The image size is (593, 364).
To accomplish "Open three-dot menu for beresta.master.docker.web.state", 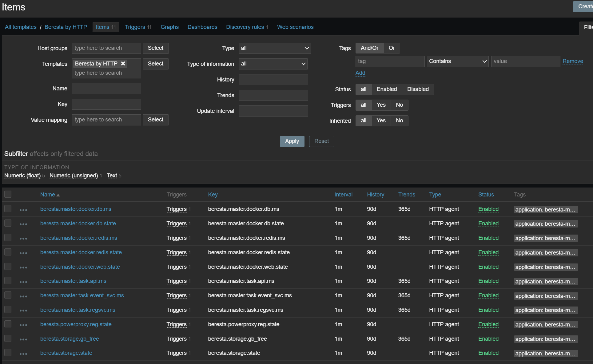I will [x=23, y=267].
